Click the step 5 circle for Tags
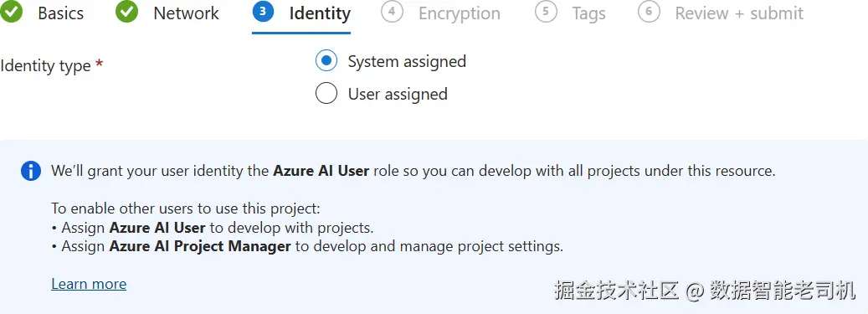The image size is (868, 314). pyautogui.click(x=546, y=12)
